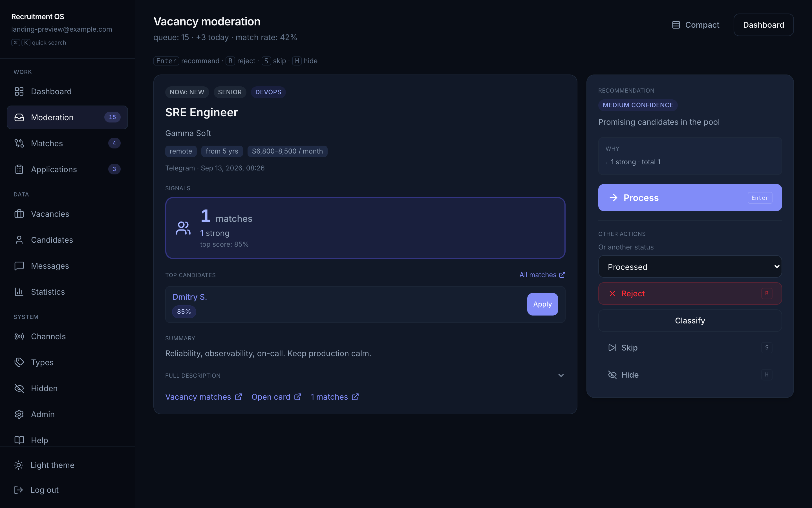Open the Open card link
Screen dimensions: 812x508
pos(276,397)
